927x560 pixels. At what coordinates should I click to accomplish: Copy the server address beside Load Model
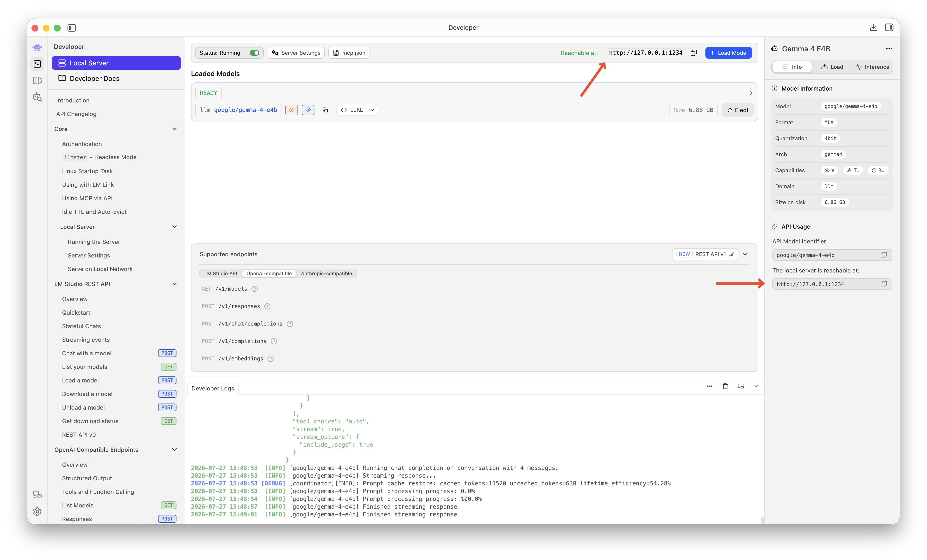coord(694,53)
